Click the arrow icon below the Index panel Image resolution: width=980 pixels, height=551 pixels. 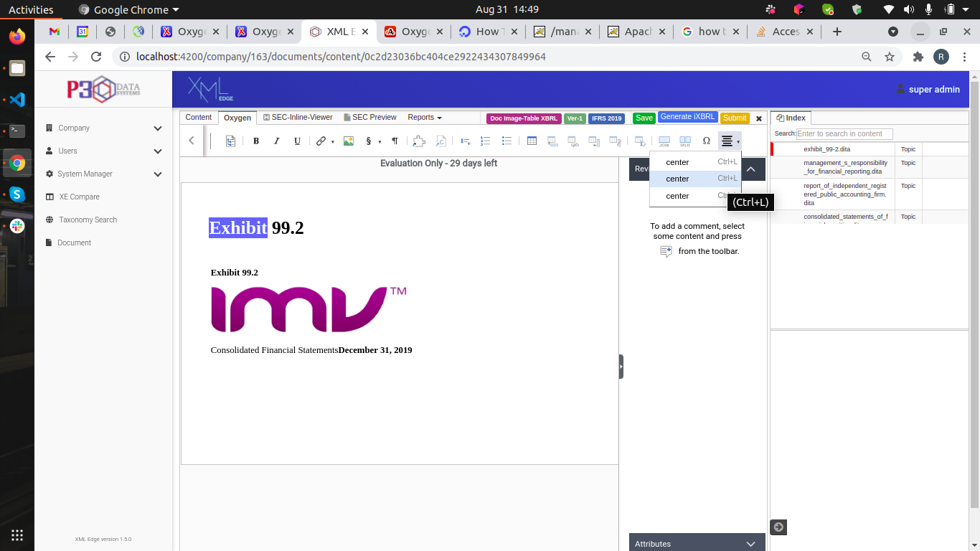pyautogui.click(x=778, y=527)
